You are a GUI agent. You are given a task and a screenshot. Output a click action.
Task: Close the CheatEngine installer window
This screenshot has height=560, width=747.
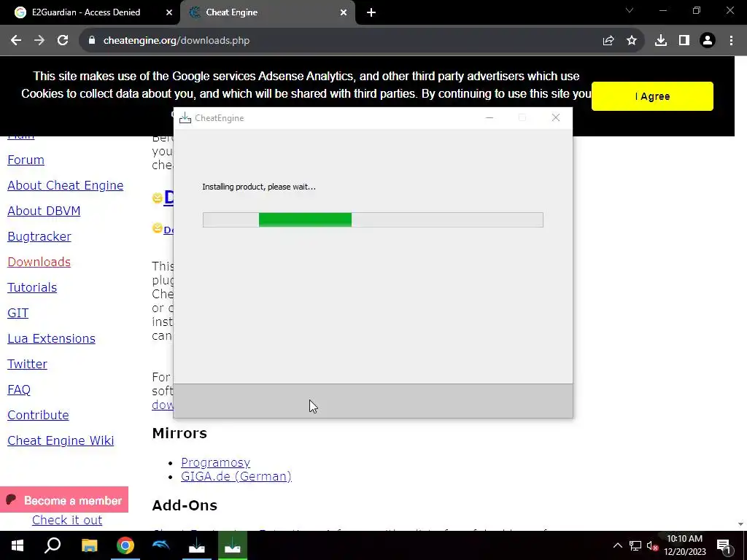[555, 117]
